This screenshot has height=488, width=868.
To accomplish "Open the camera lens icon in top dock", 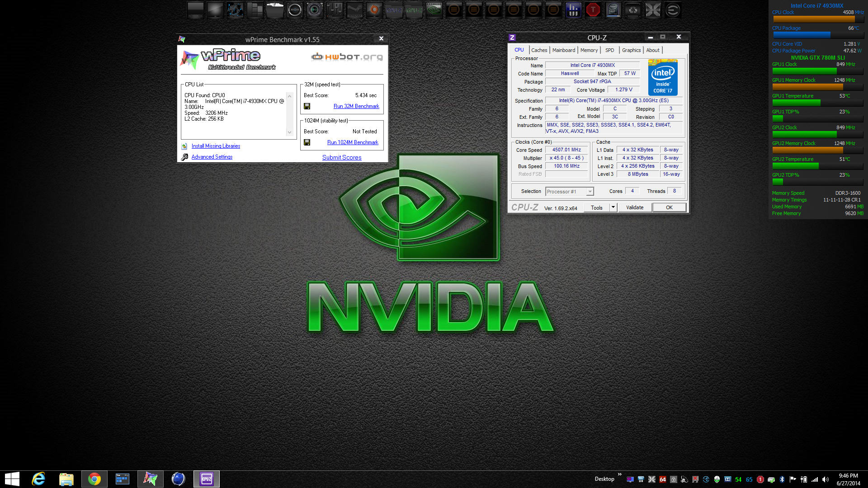I will point(315,10).
